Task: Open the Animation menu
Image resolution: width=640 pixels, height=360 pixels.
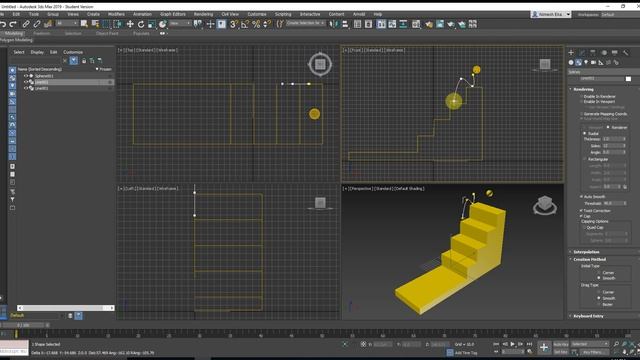Action: 142,14
